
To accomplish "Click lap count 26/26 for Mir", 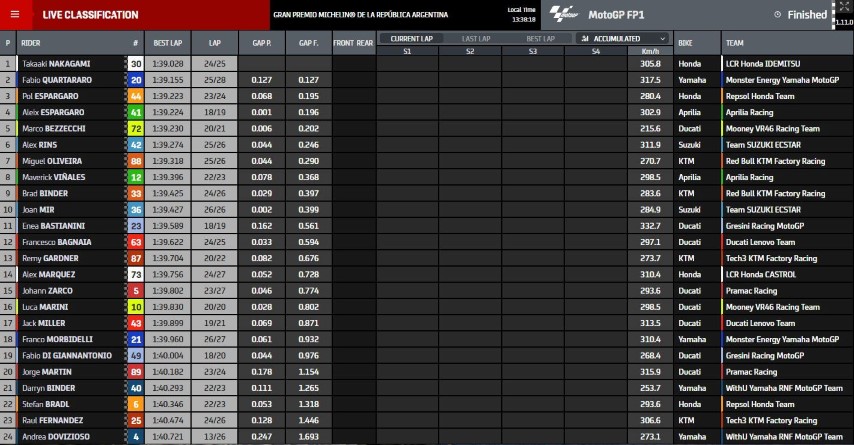I will tap(215, 210).
